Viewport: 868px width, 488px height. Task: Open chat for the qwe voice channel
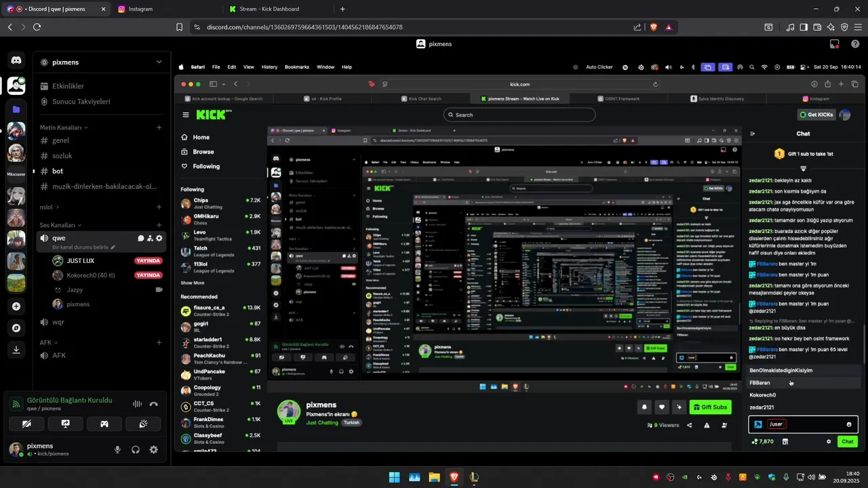141,239
